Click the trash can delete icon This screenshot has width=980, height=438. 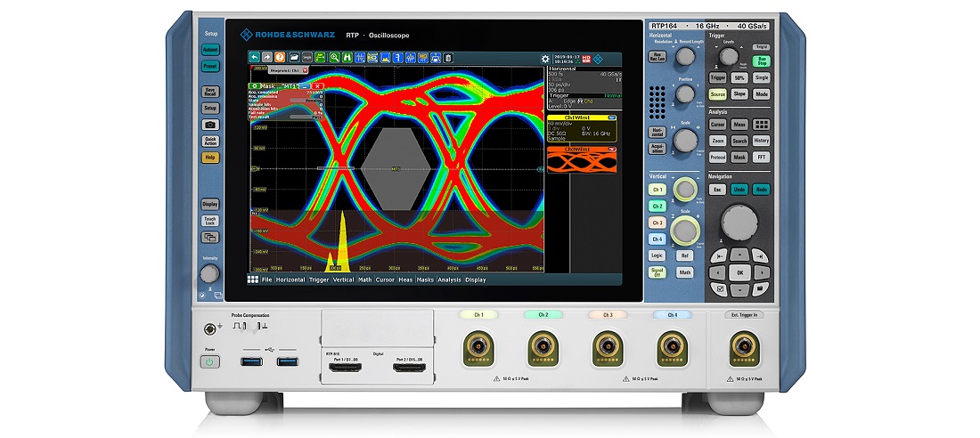point(448,58)
